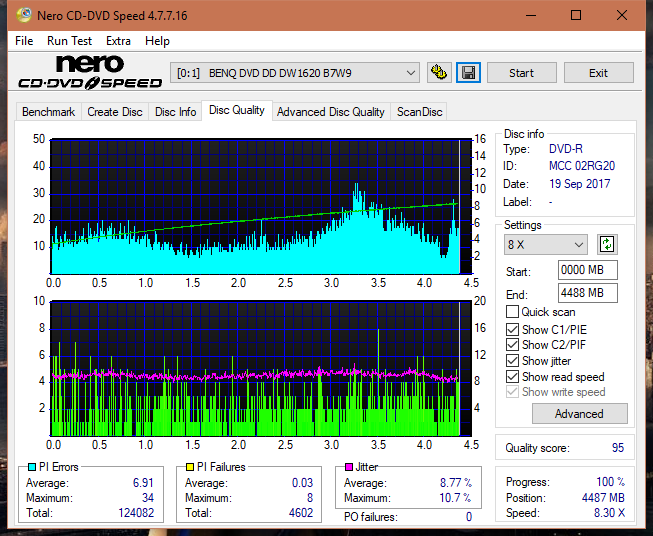Image resolution: width=653 pixels, height=536 pixels.
Task: Open the Help menu
Action: pyautogui.click(x=157, y=41)
